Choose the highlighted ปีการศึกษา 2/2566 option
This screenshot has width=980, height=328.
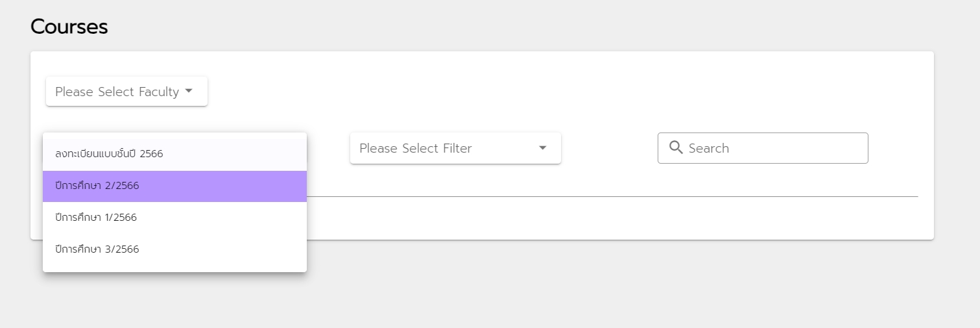97,186
